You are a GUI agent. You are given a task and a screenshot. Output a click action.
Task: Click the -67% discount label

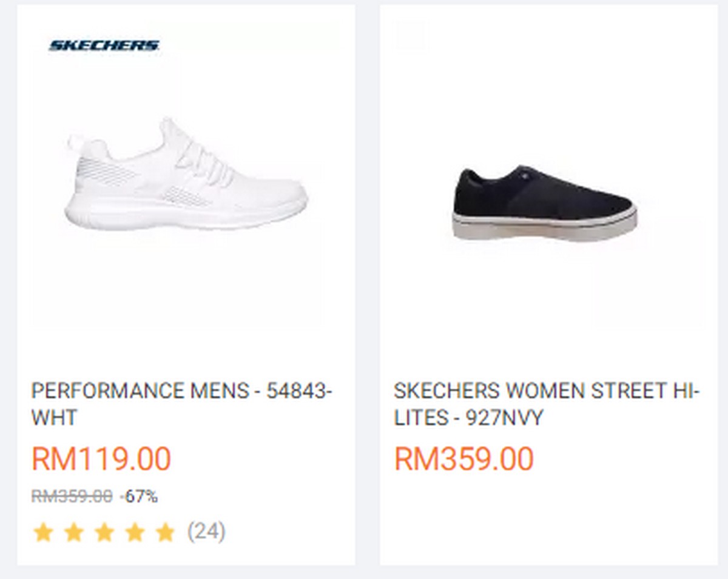tap(139, 497)
